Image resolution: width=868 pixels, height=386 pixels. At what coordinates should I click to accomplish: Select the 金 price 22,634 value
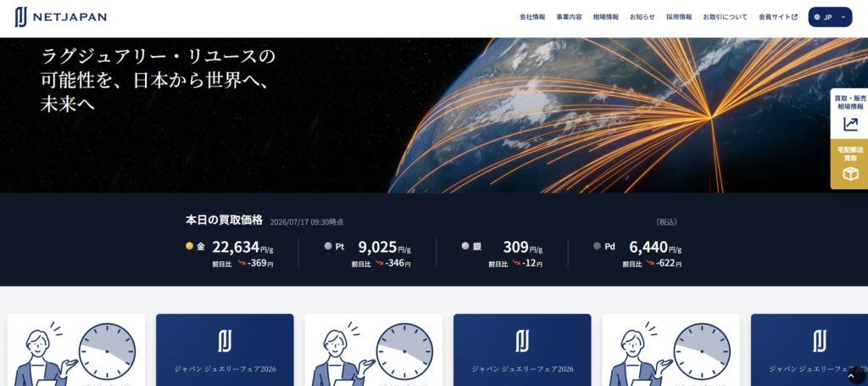(236, 247)
